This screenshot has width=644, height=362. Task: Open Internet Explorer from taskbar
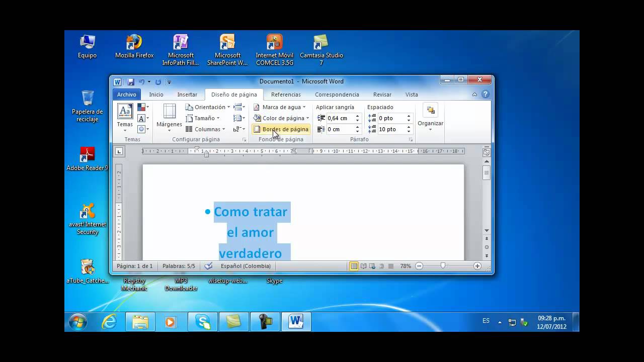pos(109,322)
